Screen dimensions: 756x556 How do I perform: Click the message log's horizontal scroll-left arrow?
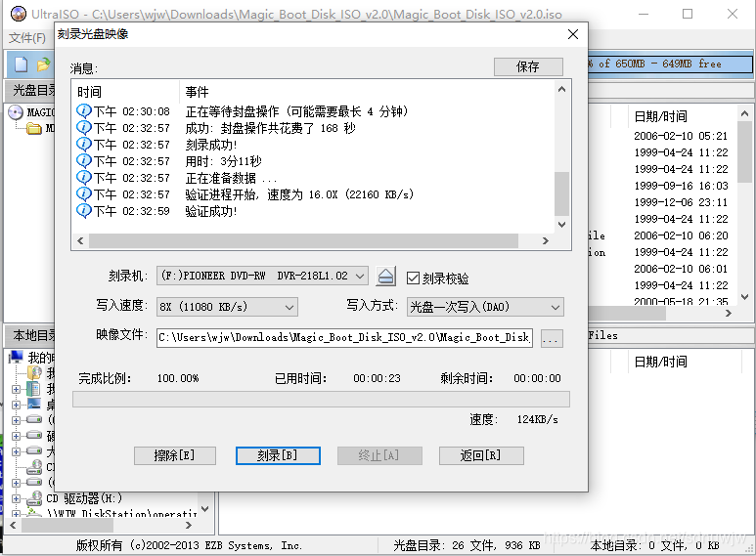pos(80,241)
